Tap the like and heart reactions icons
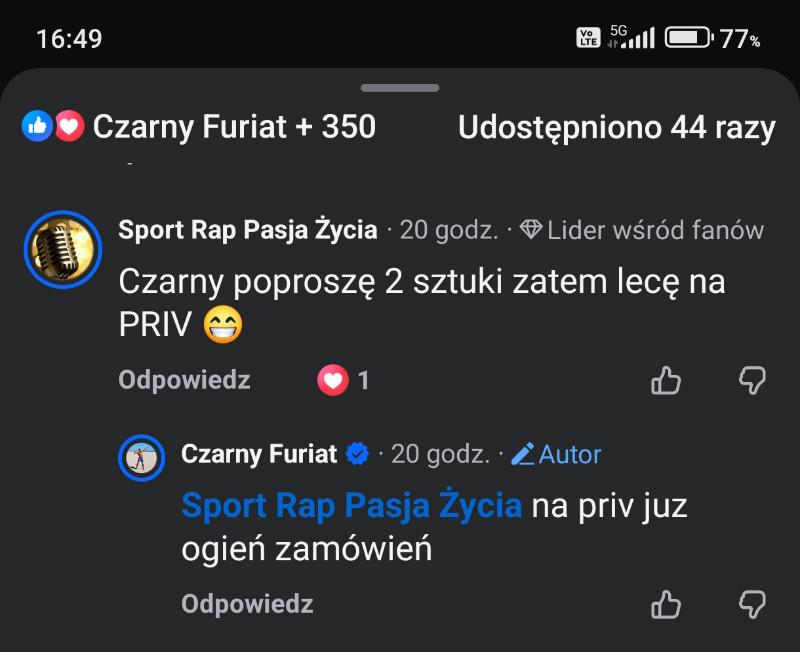Viewport: 800px width, 652px height. pyautogui.click(x=53, y=126)
